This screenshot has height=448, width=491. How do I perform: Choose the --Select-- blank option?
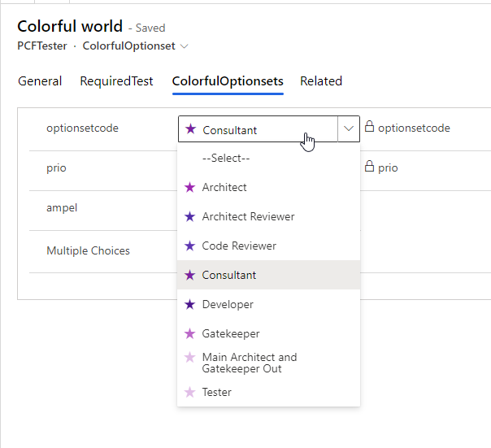pyautogui.click(x=226, y=158)
